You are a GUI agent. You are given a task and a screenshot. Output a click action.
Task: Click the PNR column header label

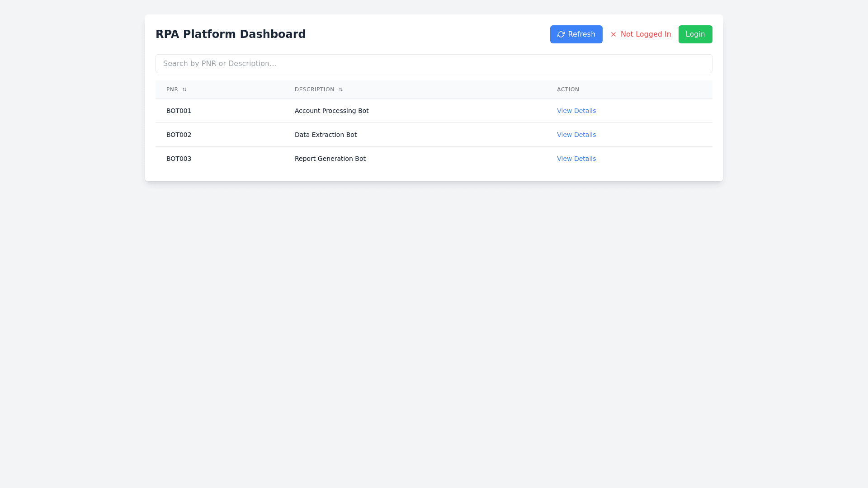click(172, 89)
